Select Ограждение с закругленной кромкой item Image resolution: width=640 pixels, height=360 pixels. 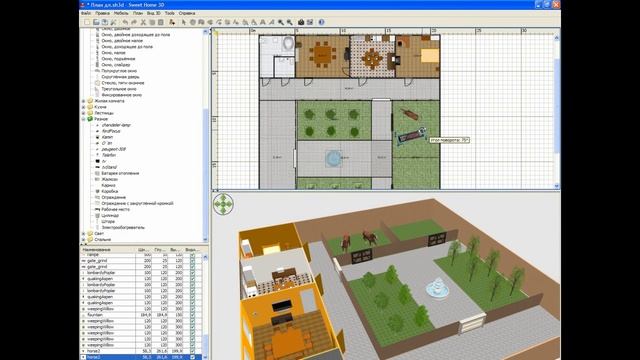(137, 203)
